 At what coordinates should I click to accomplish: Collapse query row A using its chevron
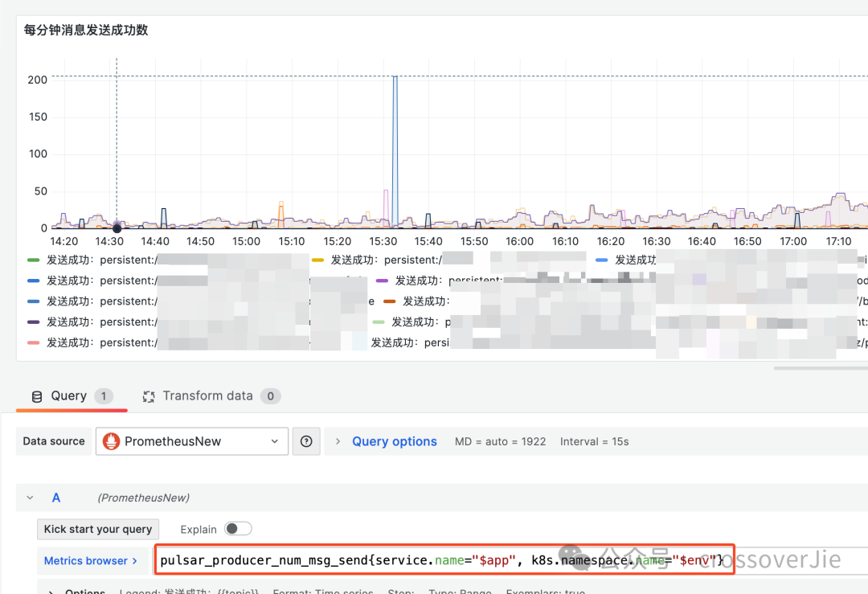click(x=30, y=498)
